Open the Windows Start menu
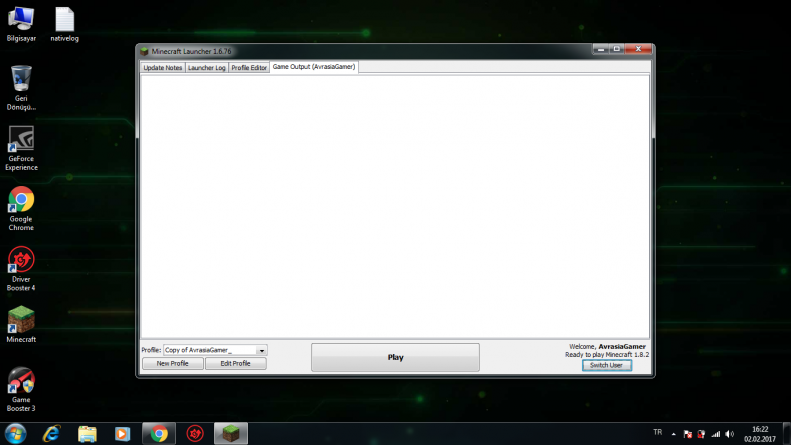The image size is (791, 445). tap(16, 434)
